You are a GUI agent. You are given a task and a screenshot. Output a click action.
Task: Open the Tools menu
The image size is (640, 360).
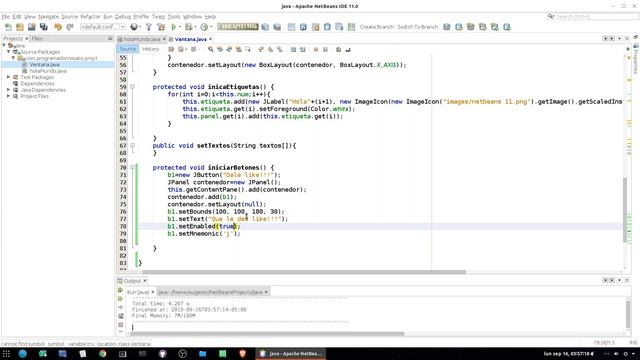tap(174, 17)
